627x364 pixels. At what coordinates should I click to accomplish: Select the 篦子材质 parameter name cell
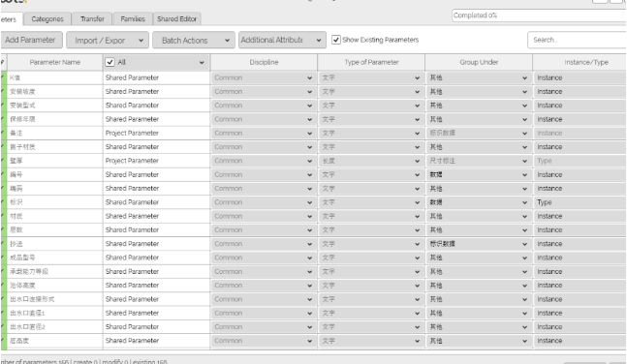tap(55, 147)
